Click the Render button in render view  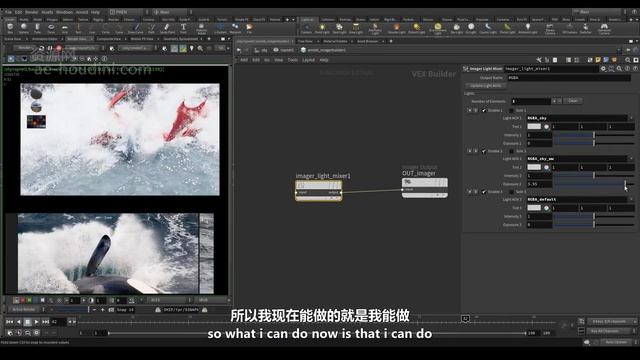click(x=24, y=48)
